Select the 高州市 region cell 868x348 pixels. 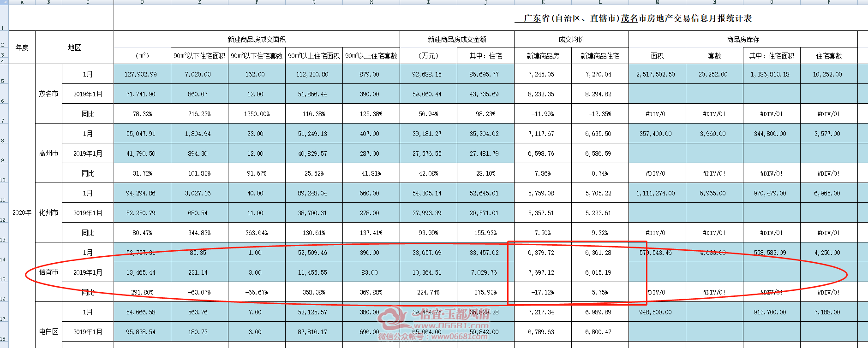point(49,153)
